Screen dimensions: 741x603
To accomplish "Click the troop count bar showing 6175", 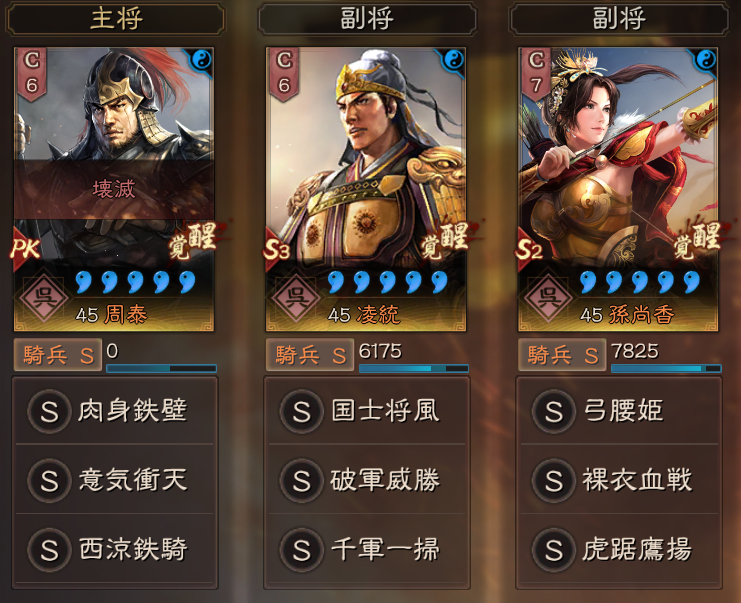I will (x=414, y=368).
